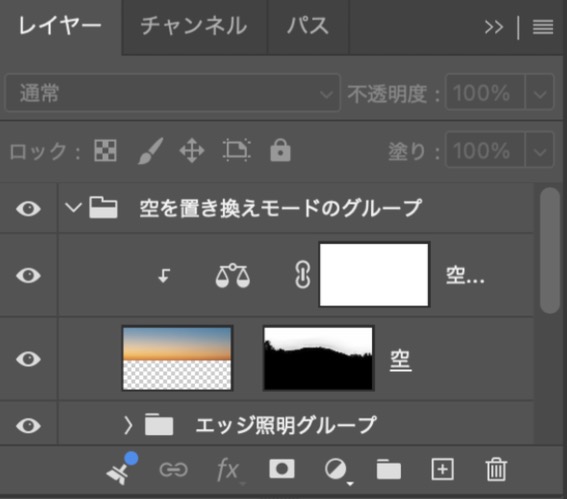Toggle lock position move icon
This screenshot has width=570, height=499.
[x=192, y=150]
